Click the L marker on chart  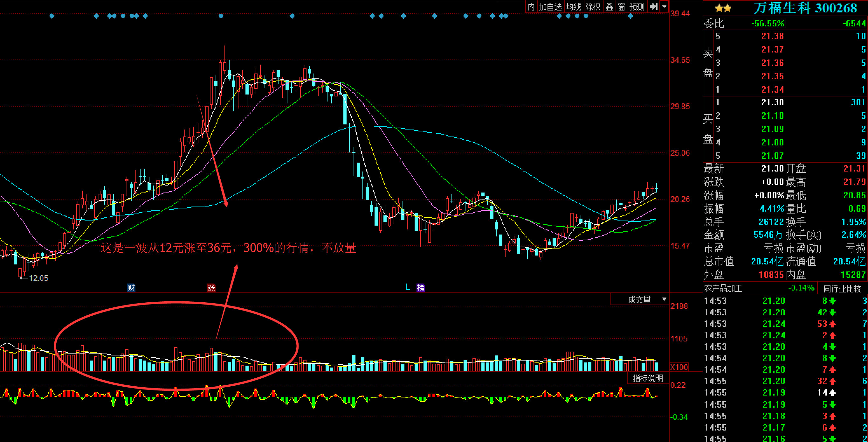407,287
